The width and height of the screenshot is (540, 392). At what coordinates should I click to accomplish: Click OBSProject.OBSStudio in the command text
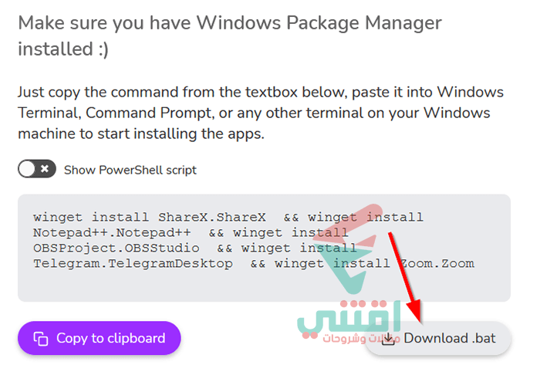tap(116, 248)
